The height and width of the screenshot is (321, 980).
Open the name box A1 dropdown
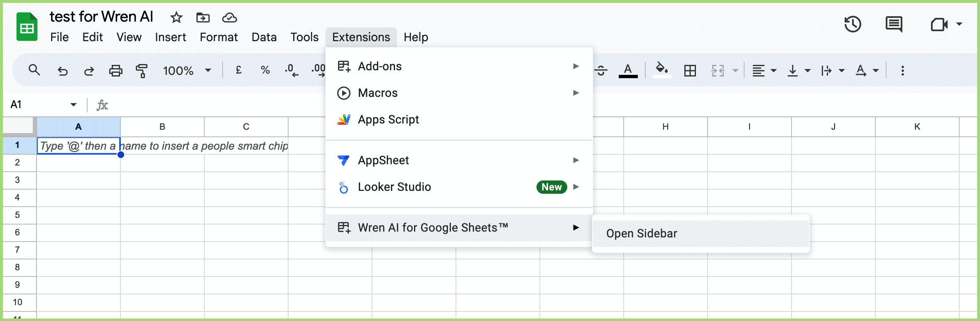click(73, 105)
